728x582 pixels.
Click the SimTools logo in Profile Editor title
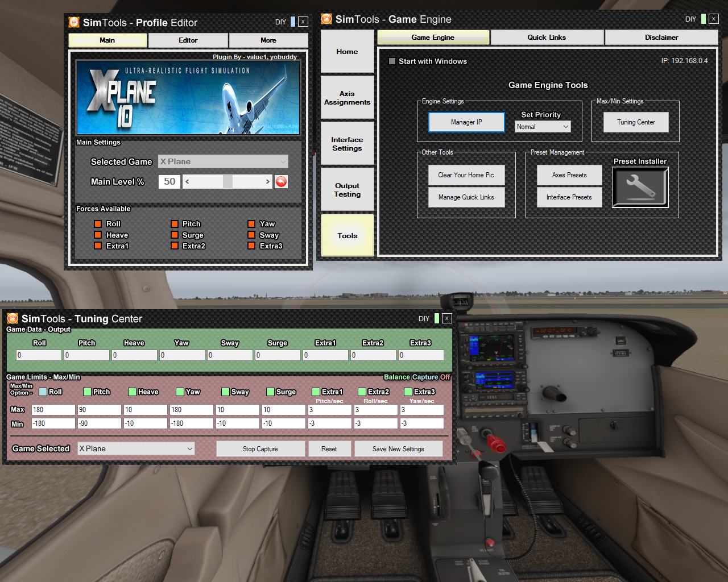point(74,22)
